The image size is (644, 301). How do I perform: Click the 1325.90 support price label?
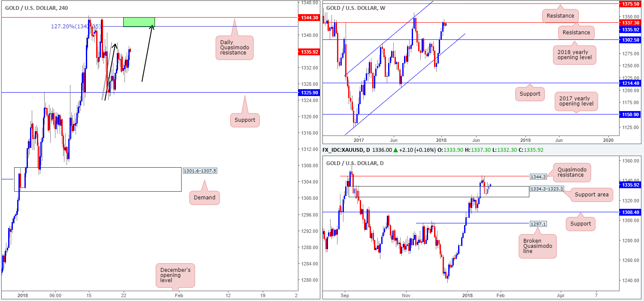(309, 92)
